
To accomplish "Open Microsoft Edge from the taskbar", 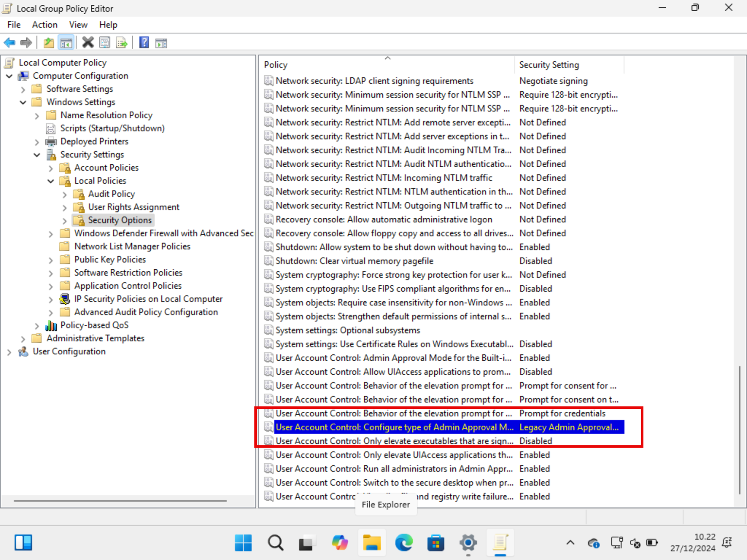I will pos(404,542).
